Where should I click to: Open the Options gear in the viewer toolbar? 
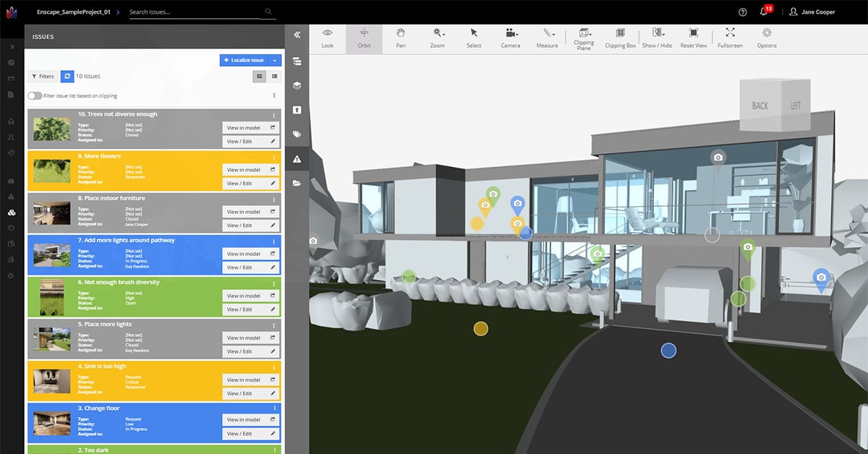(x=766, y=38)
